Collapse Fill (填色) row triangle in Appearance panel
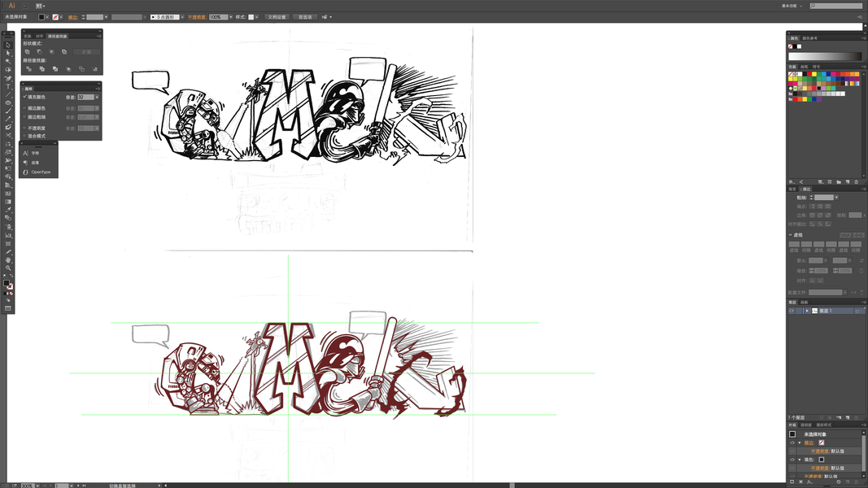 pyautogui.click(x=800, y=460)
